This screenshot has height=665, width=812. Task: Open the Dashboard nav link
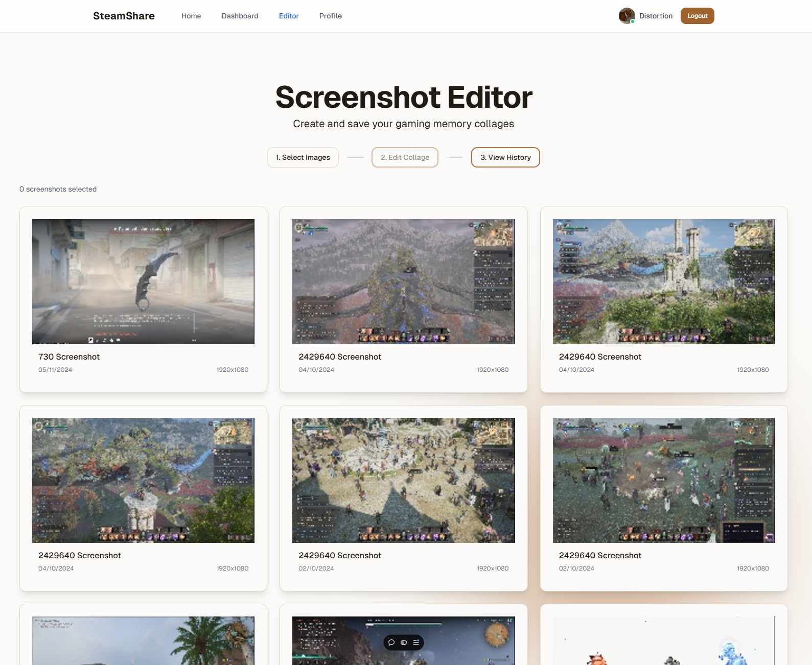(x=240, y=16)
